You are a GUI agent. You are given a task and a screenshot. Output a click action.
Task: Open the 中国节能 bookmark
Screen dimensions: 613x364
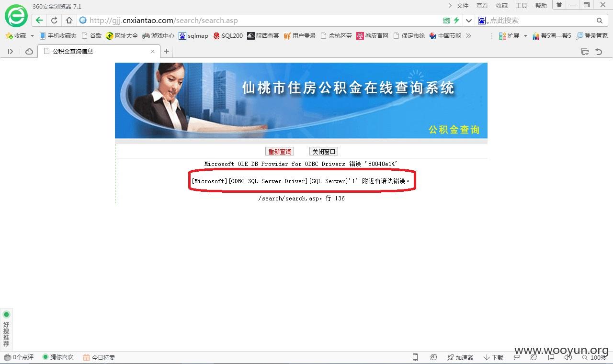pos(445,36)
